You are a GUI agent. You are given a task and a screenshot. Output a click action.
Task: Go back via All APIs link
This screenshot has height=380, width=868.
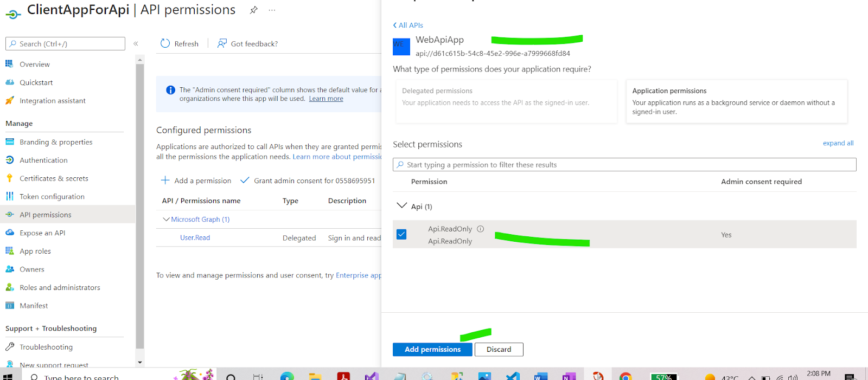(x=408, y=25)
